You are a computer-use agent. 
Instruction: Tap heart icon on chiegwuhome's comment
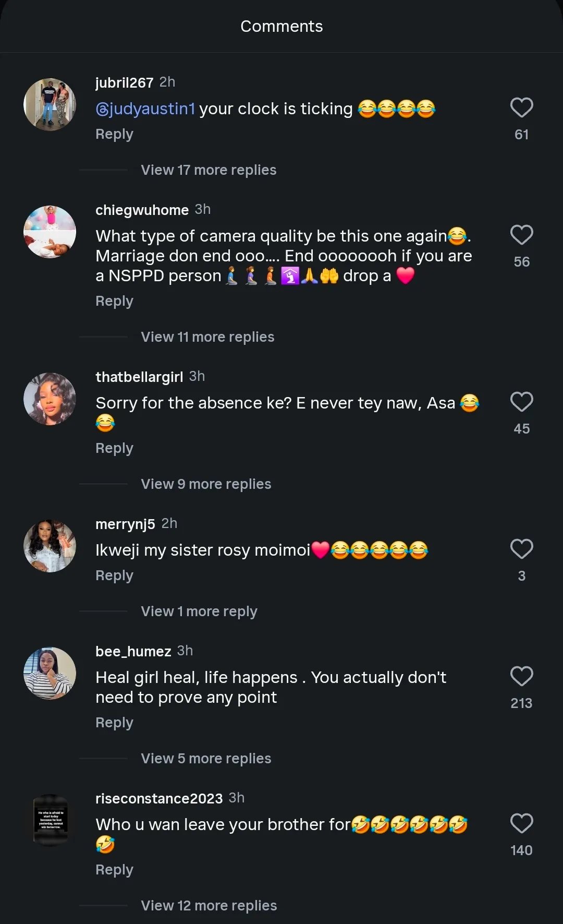tap(521, 235)
